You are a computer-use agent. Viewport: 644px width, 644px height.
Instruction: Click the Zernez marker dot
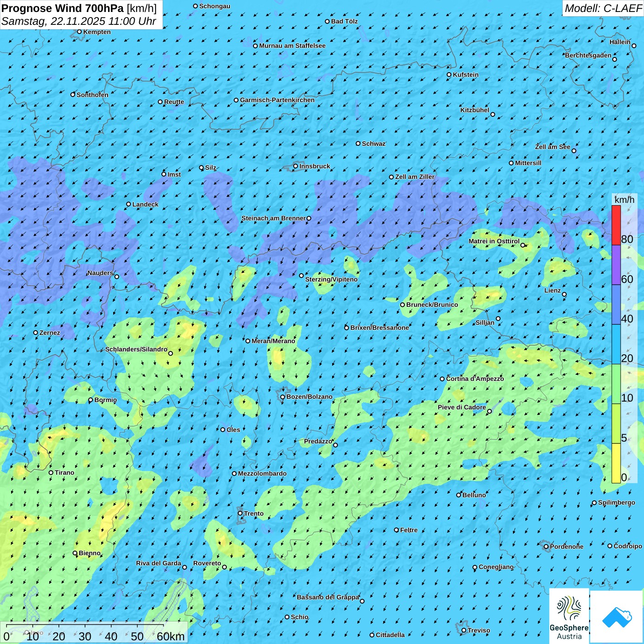[36, 333]
